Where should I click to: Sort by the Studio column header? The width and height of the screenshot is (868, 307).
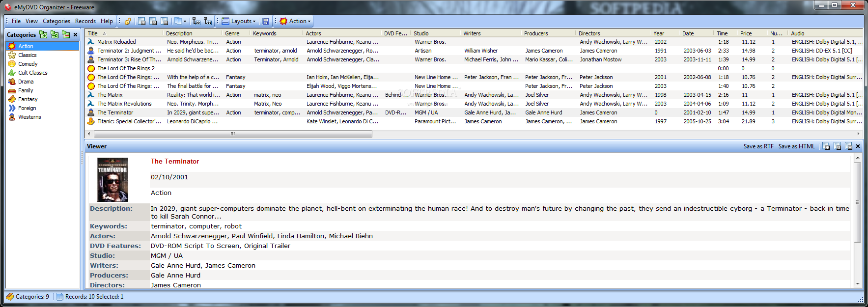(x=436, y=33)
